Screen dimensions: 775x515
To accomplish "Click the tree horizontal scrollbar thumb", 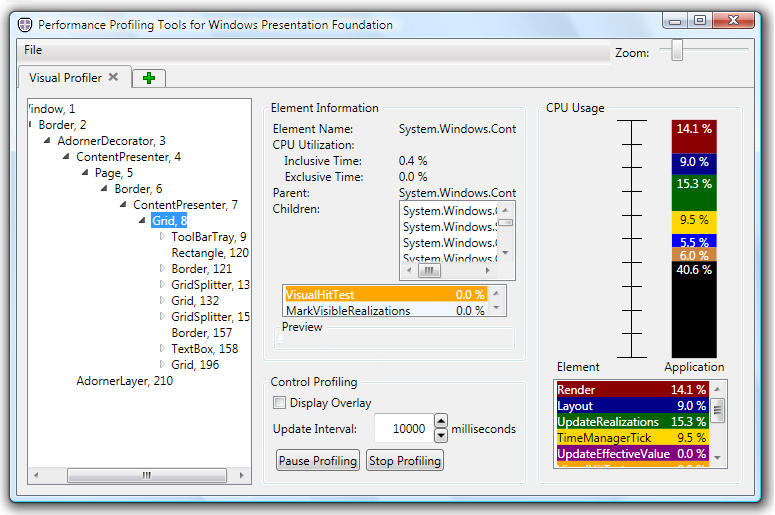I will [x=147, y=475].
